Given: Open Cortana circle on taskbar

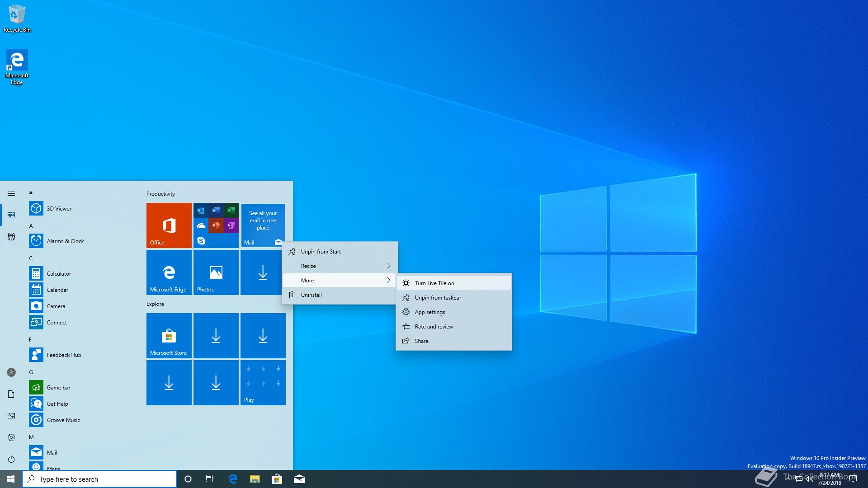Looking at the screenshot, I should tap(188, 479).
